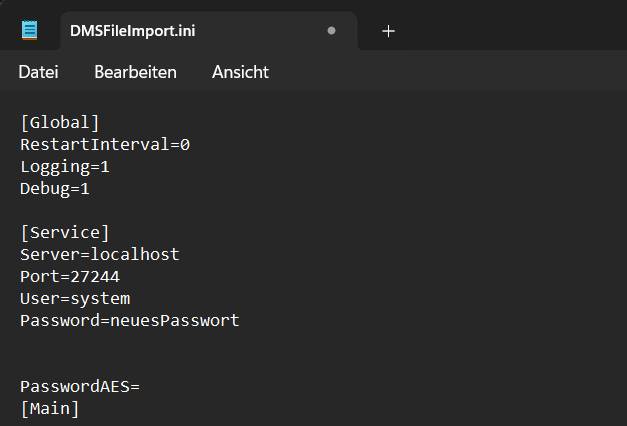This screenshot has height=426, width=627.
Task: Click the [Main] section header
Action: (x=50, y=409)
